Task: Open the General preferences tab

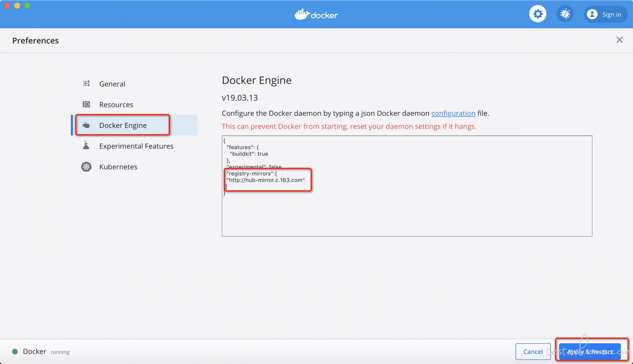Action: 135,84
